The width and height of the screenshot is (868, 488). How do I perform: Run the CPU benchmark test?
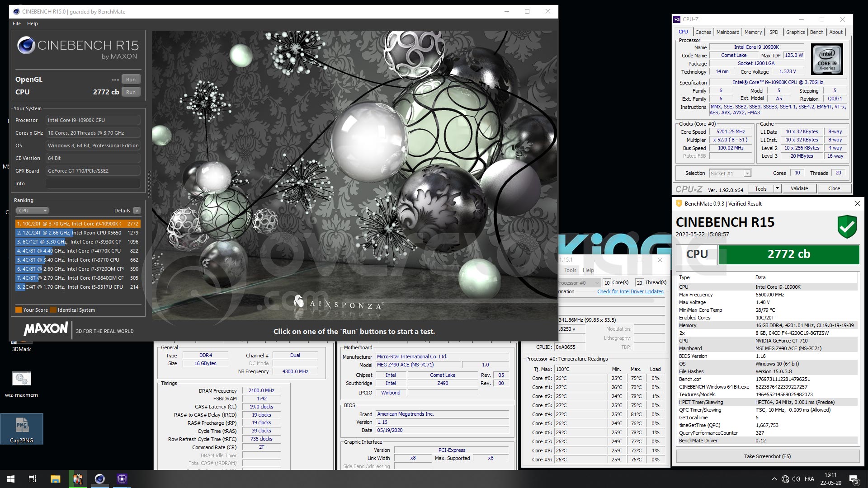[131, 92]
